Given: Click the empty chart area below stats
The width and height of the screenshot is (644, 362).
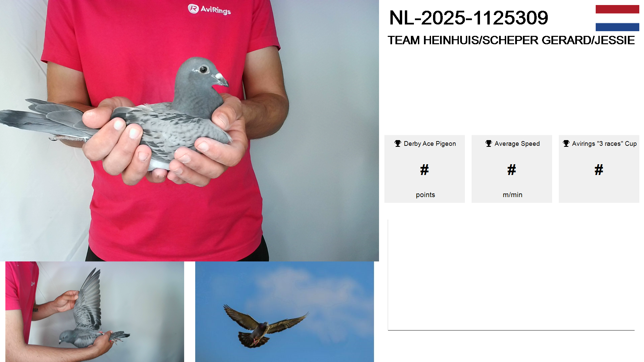Looking at the screenshot, I should coord(511,275).
